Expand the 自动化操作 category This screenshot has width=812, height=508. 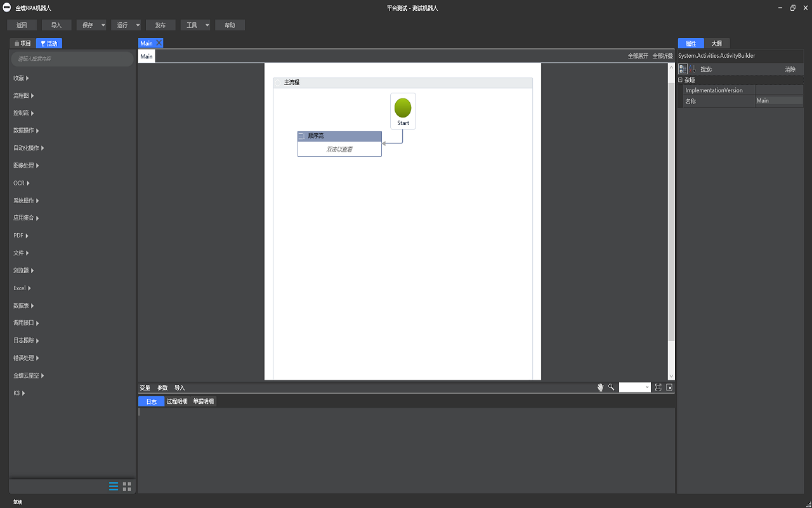click(29, 148)
